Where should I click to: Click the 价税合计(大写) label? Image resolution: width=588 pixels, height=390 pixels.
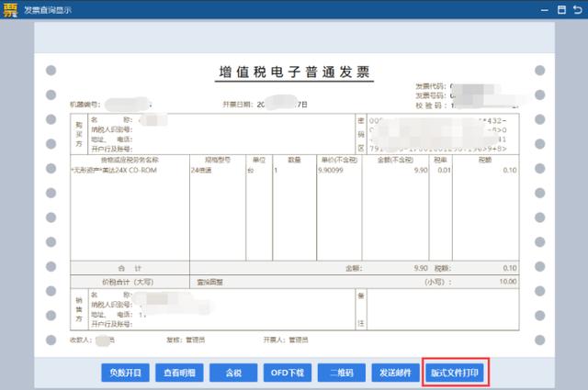128,282
